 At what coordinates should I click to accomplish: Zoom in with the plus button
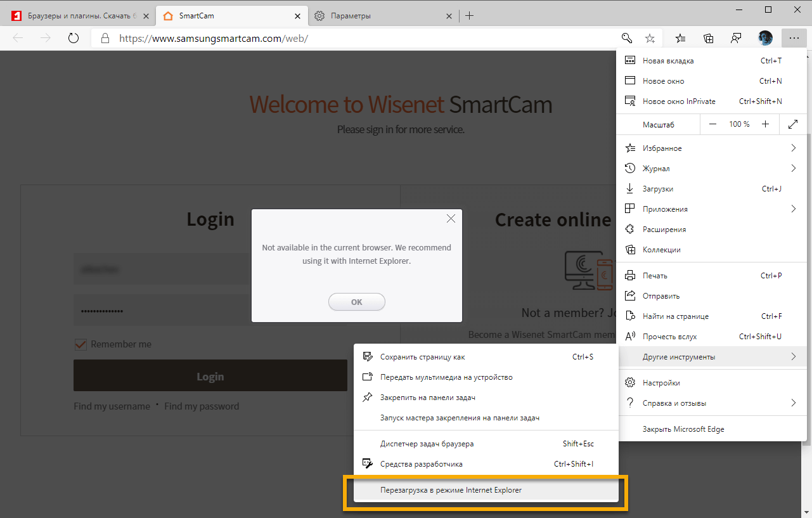(x=766, y=124)
